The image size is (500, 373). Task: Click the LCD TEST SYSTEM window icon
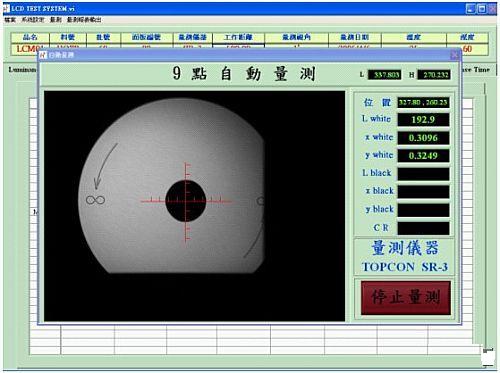[6, 8]
